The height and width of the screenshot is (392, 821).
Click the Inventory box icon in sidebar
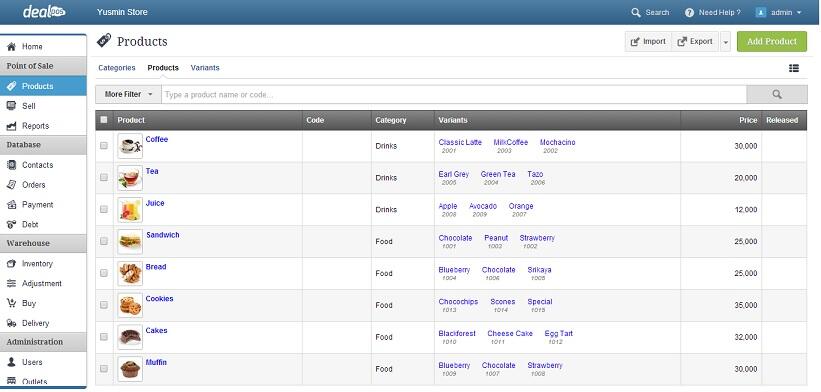[11, 264]
